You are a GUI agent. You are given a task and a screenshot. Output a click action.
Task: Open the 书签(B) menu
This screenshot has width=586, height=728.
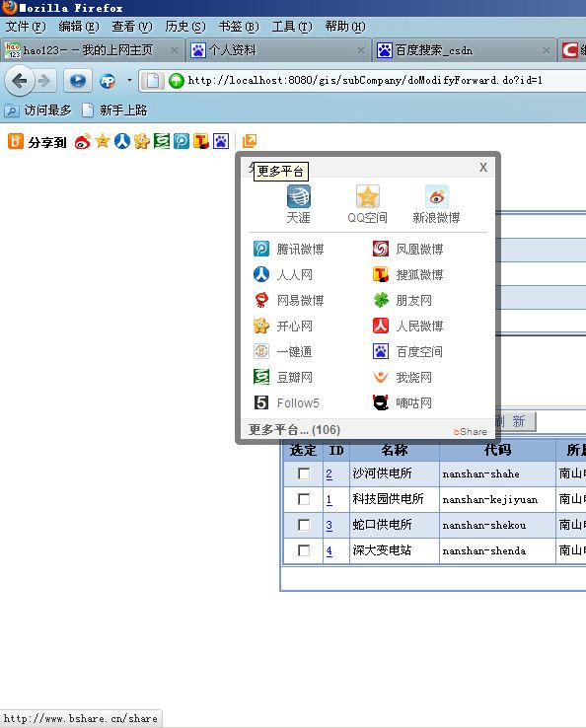(239, 27)
